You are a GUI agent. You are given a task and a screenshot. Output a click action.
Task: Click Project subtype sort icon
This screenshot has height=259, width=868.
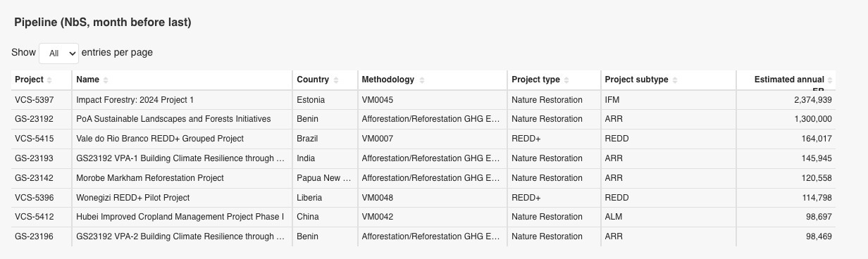[x=674, y=80]
